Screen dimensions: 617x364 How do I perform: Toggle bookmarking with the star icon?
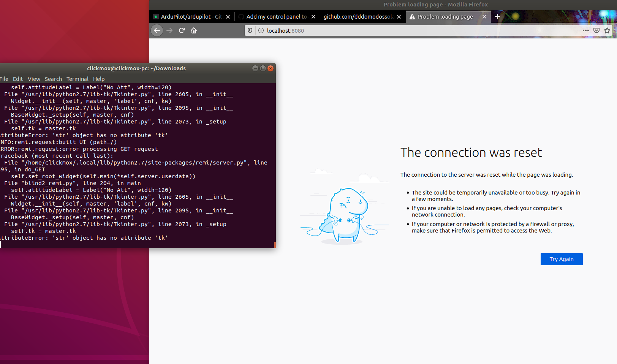pyautogui.click(x=607, y=30)
